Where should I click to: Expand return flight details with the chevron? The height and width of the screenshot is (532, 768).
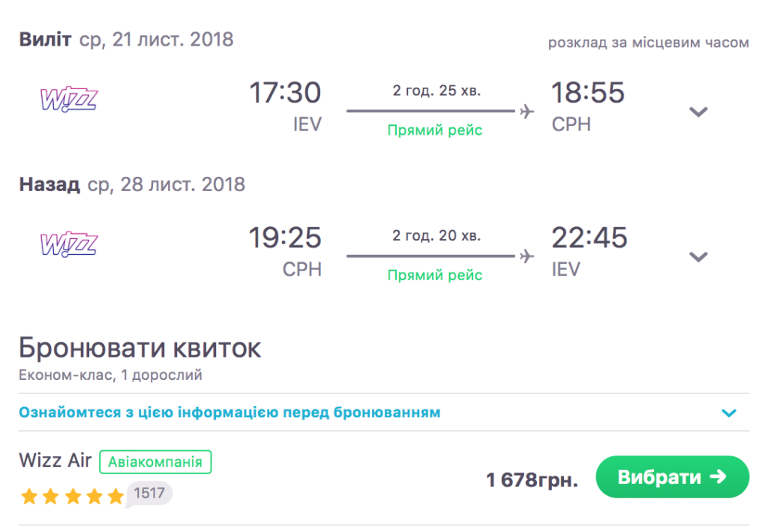pos(698,257)
